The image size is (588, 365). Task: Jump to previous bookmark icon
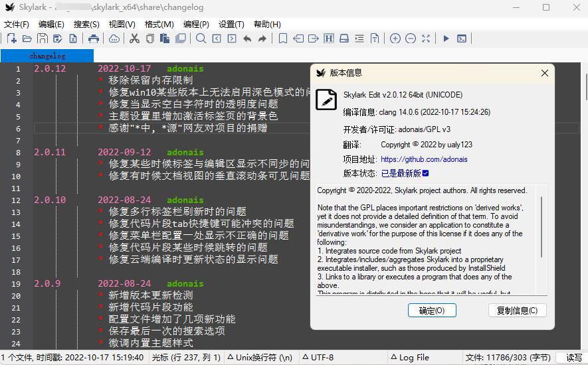(x=298, y=38)
